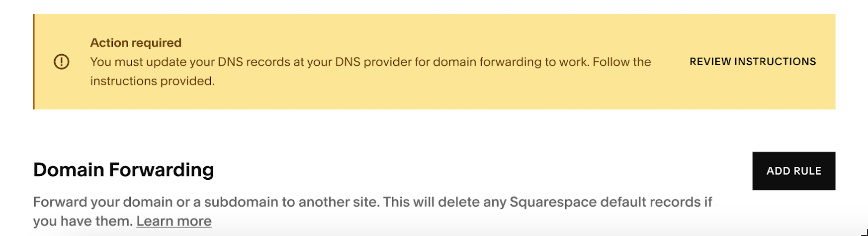This screenshot has height=236, width=868.
Task: Click the 'instructions provided.' line in banner
Action: [152, 81]
